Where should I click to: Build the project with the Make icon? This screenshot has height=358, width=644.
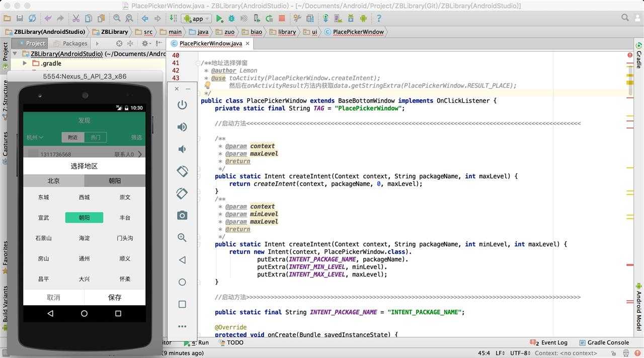pos(173,18)
